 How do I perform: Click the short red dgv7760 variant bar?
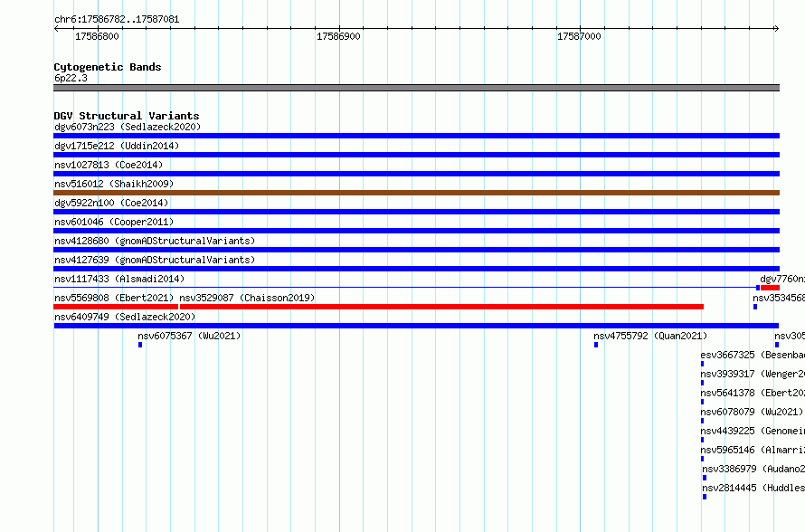coord(770,288)
